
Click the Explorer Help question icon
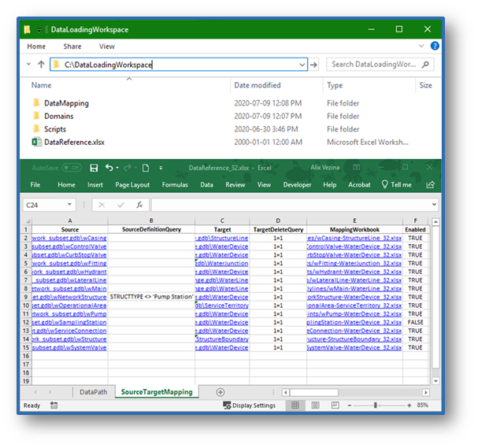click(x=435, y=46)
